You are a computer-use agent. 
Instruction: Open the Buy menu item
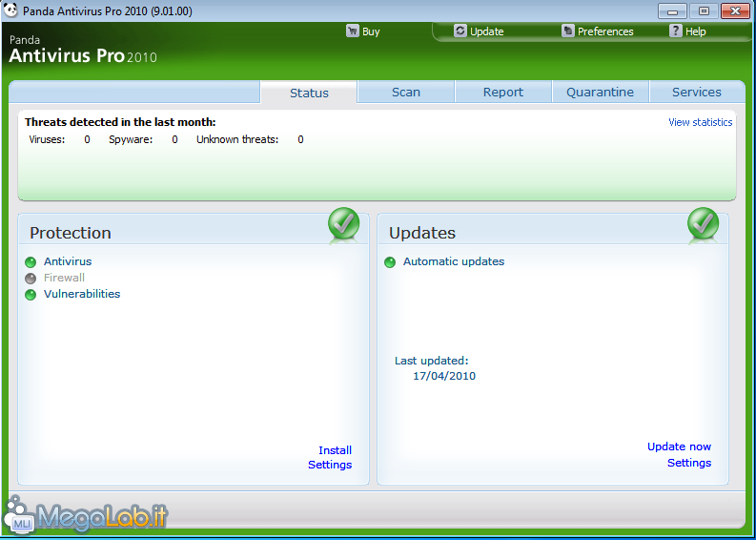371,31
